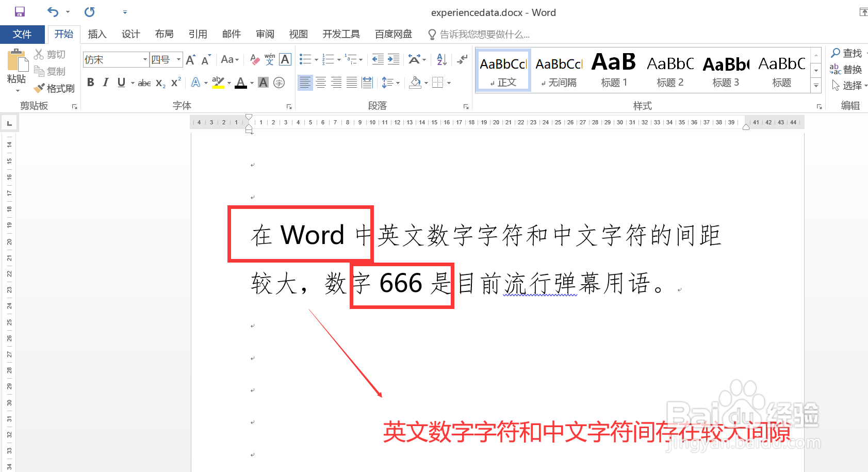This screenshot has height=472, width=868.
Task: Switch to the 设计 (Design) tab
Action: pyautogui.click(x=130, y=34)
